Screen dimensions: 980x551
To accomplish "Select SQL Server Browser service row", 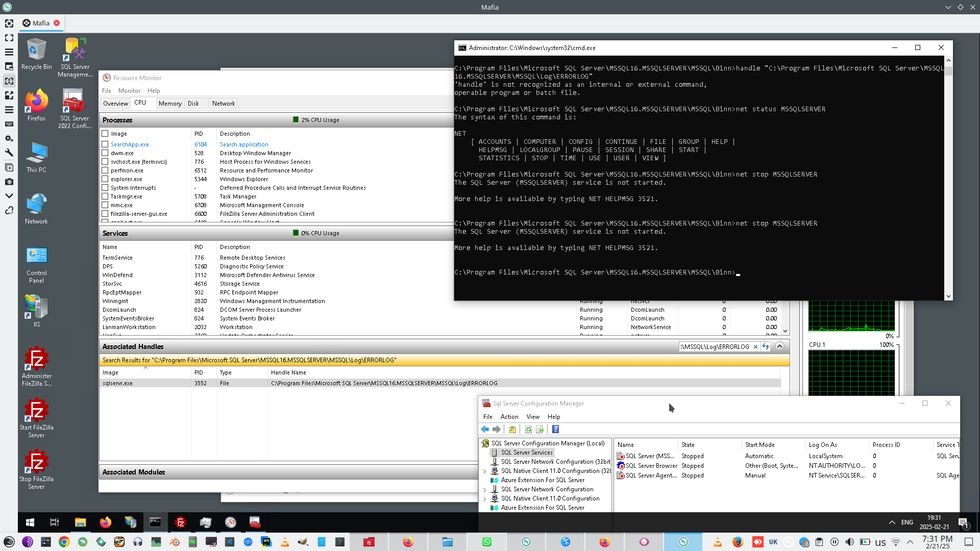I will point(651,466).
